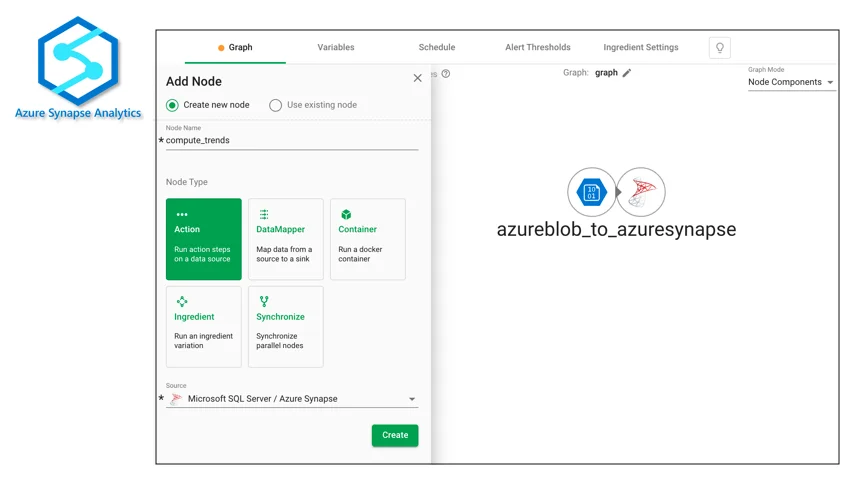Screen dimensions: 855x483
Task: Select the Action node type tile
Action: point(204,239)
